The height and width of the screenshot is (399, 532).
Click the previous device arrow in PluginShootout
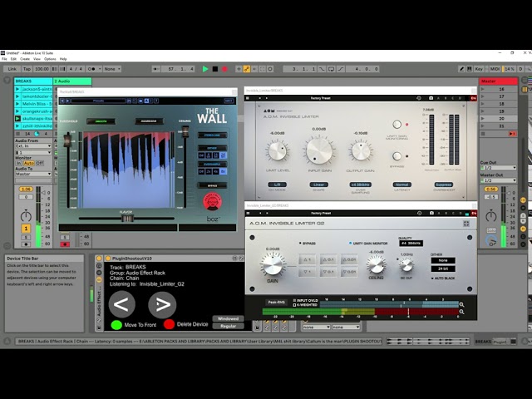[122, 304]
